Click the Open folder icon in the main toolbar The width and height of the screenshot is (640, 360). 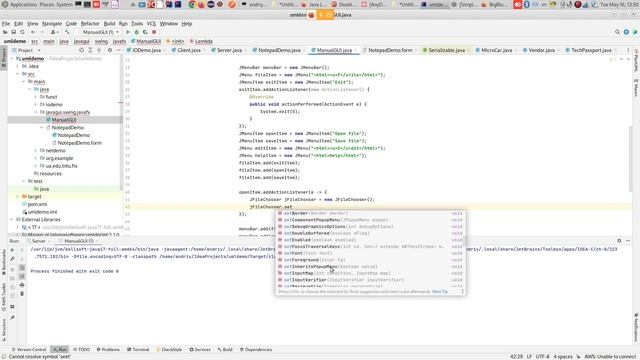pyautogui.click(x=5, y=32)
